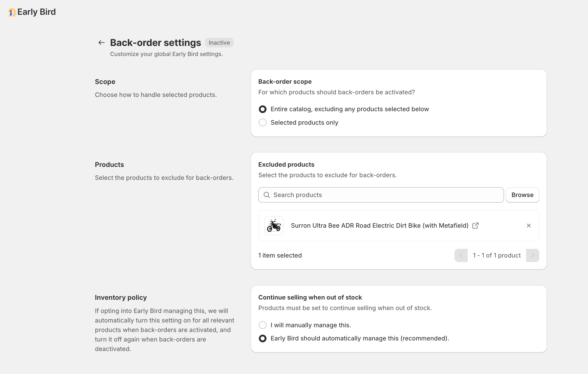Select Entire catalog excluding products below
This screenshot has width=588, height=374.
pyautogui.click(x=263, y=109)
